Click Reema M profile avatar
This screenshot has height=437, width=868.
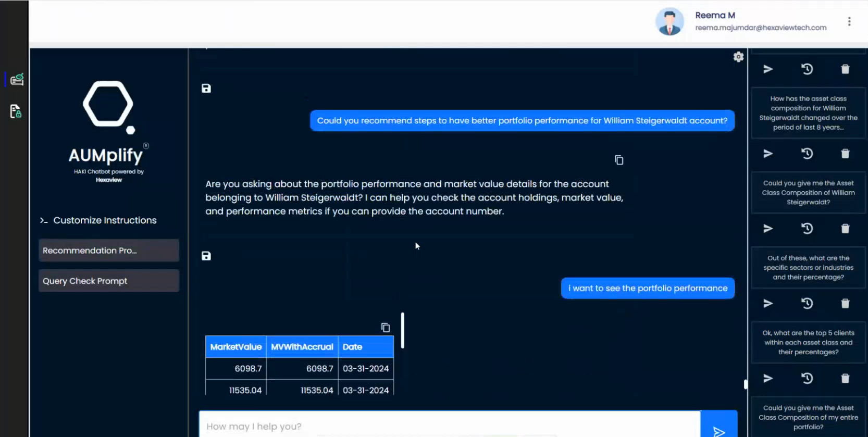[669, 22]
